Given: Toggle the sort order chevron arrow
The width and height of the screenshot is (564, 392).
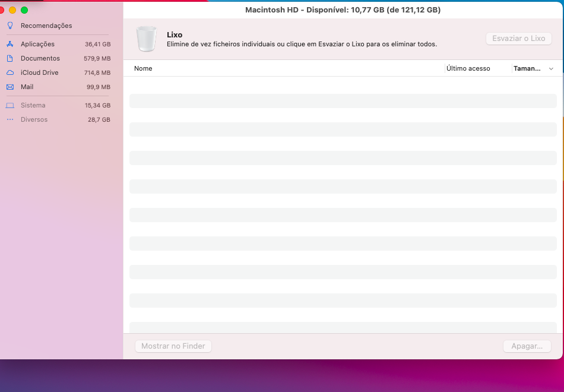Looking at the screenshot, I should click(551, 69).
